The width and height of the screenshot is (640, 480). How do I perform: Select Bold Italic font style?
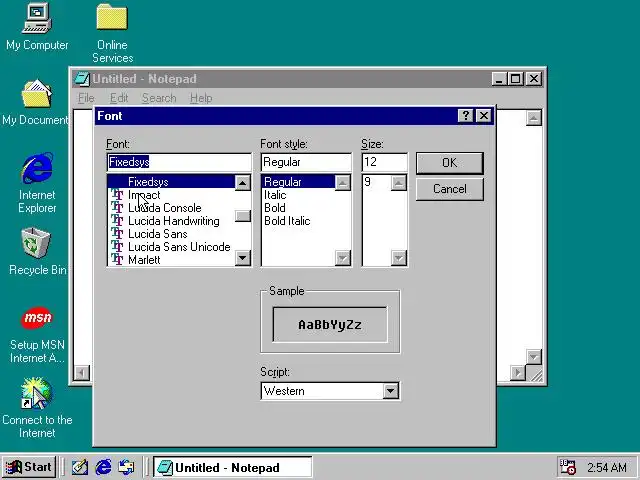[298, 221]
